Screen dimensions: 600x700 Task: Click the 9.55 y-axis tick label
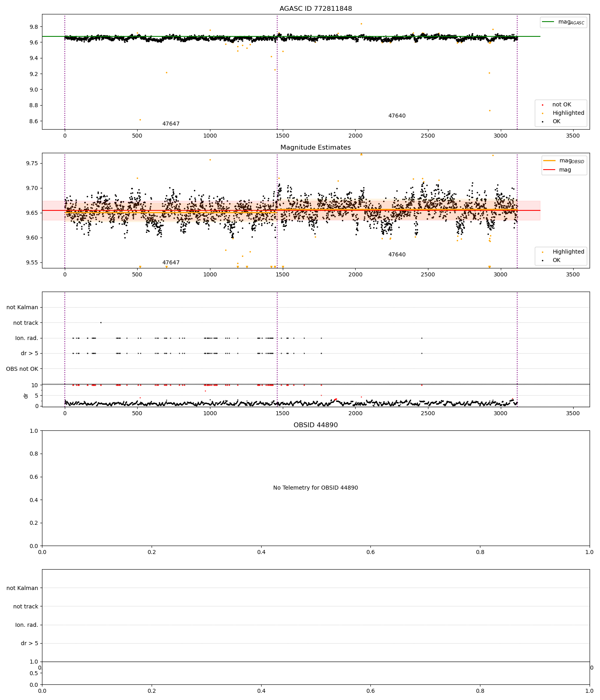click(x=32, y=263)
